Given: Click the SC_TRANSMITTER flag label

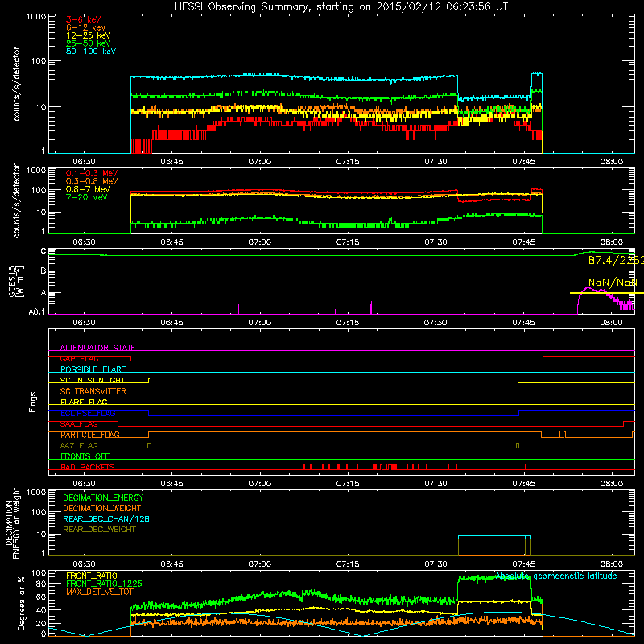Looking at the screenshot, I should (93, 391).
